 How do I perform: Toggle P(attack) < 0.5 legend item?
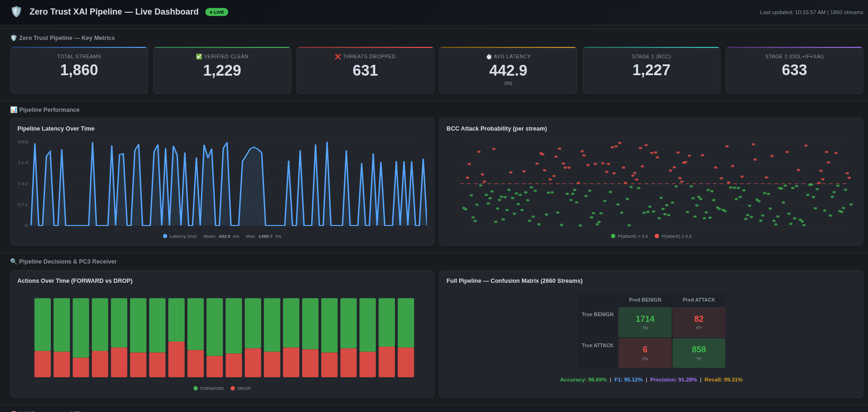629,236
